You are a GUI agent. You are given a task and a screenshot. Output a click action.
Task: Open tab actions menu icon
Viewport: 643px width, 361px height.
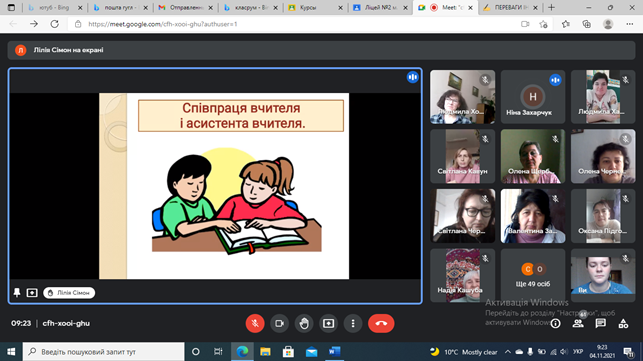click(x=11, y=8)
